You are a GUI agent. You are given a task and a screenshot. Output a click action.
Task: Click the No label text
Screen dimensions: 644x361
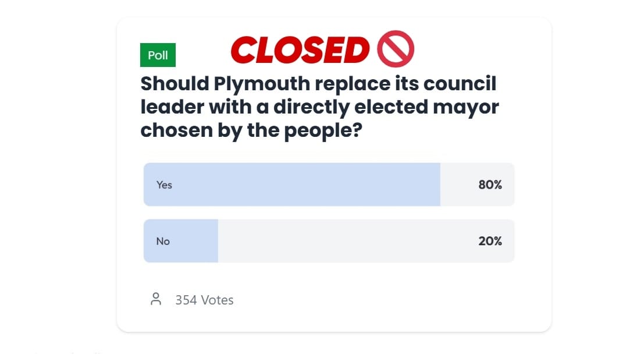point(163,242)
